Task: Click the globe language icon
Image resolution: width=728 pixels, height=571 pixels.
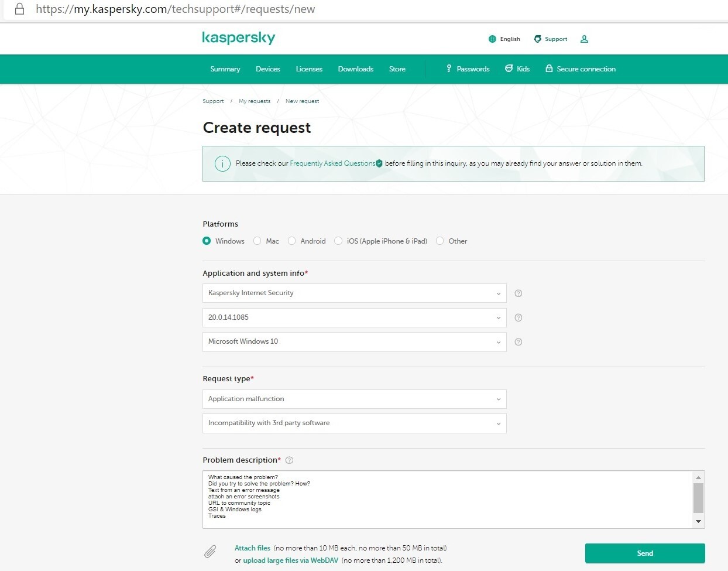Action: coord(492,39)
